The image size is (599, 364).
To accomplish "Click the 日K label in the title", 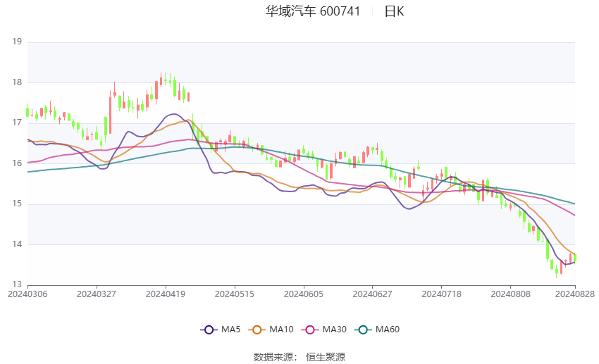I will point(394,11).
